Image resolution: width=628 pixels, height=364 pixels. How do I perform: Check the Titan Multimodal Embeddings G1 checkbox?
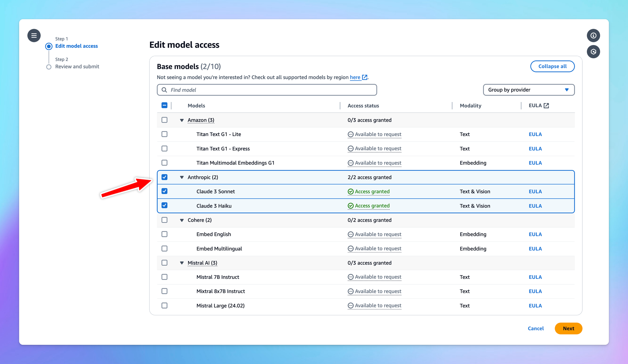tap(164, 163)
